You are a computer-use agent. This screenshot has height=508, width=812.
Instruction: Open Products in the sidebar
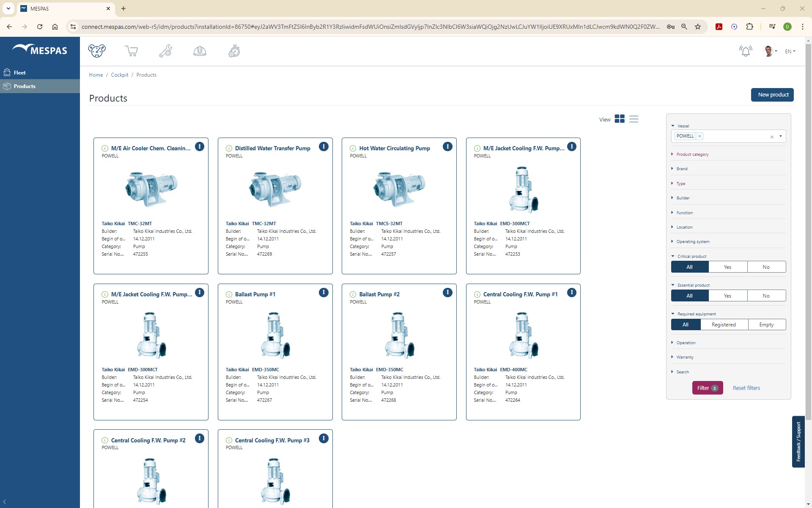pos(40,86)
